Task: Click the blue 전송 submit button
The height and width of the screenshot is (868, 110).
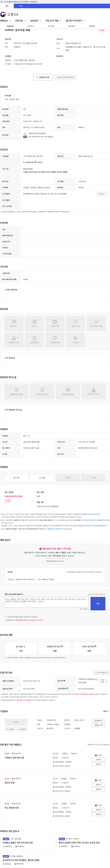Action: tap(98, 603)
